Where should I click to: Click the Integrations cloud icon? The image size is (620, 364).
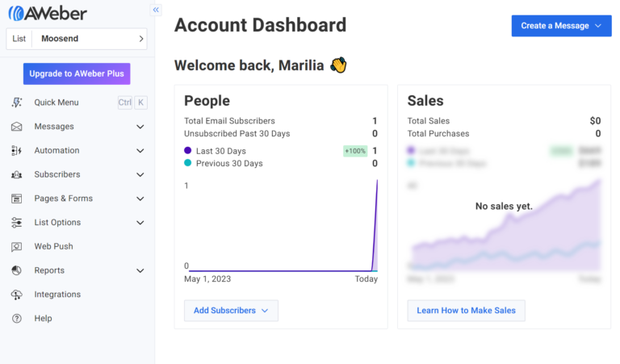(17, 295)
